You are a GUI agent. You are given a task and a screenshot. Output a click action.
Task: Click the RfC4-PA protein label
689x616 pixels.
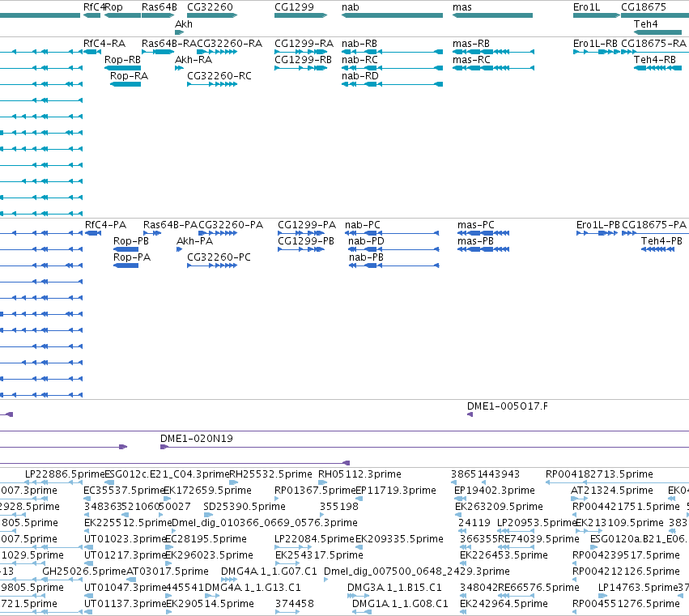point(105,225)
